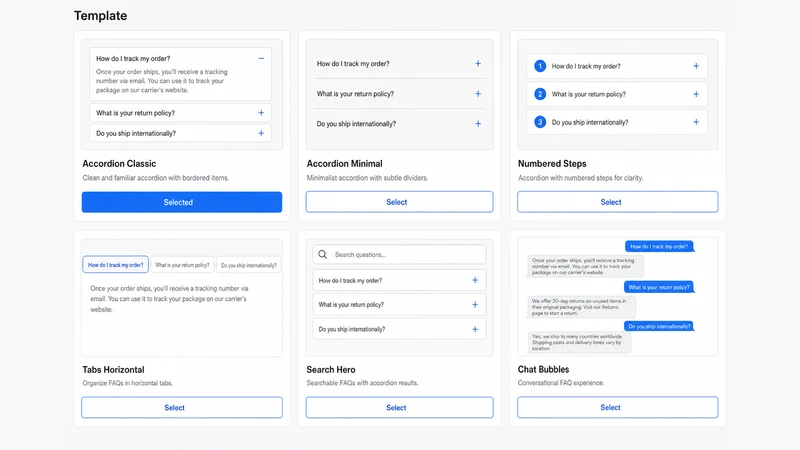Select the Numbered Steps template
Viewport: 800px width, 450px height.
click(x=617, y=202)
